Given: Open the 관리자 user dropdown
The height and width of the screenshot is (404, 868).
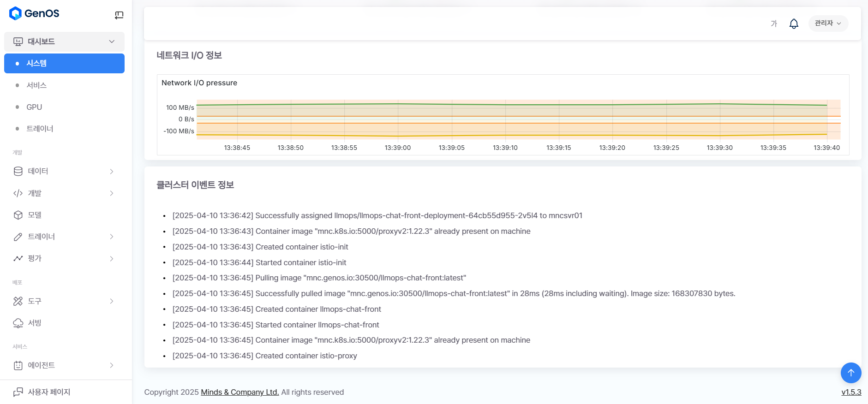Looking at the screenshot, I should tap(828, 24).
